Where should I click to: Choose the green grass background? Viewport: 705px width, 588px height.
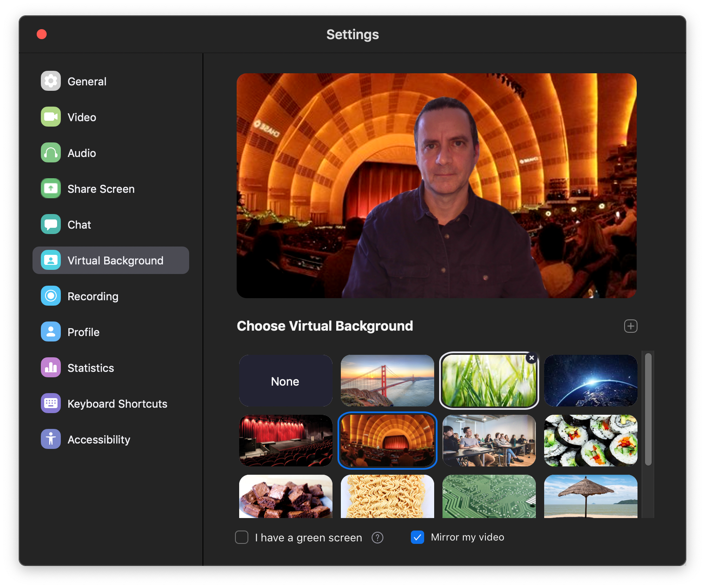tap(489, 381)
